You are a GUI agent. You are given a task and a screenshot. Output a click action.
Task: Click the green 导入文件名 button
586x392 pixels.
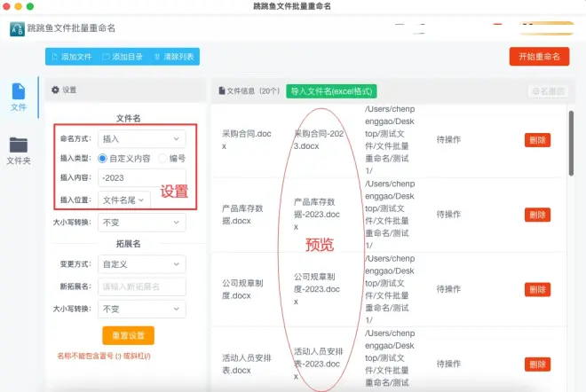(x=331, y=90)
